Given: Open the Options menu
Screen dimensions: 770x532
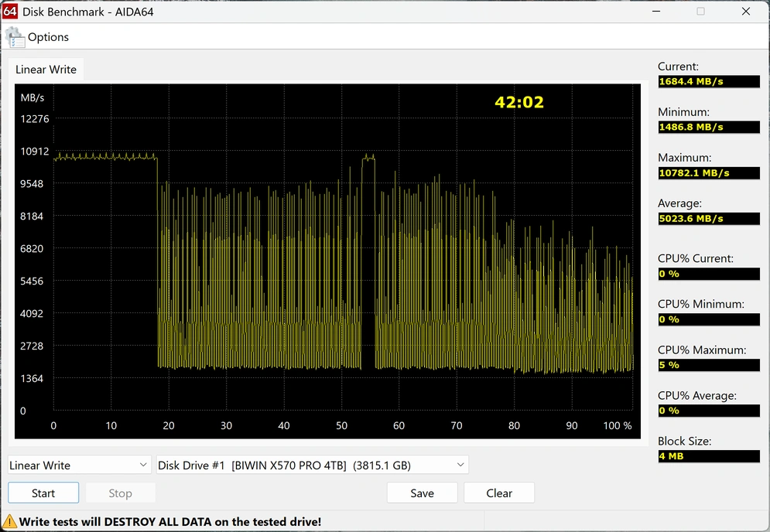Looking at the screenshot, I should [48, 37].
